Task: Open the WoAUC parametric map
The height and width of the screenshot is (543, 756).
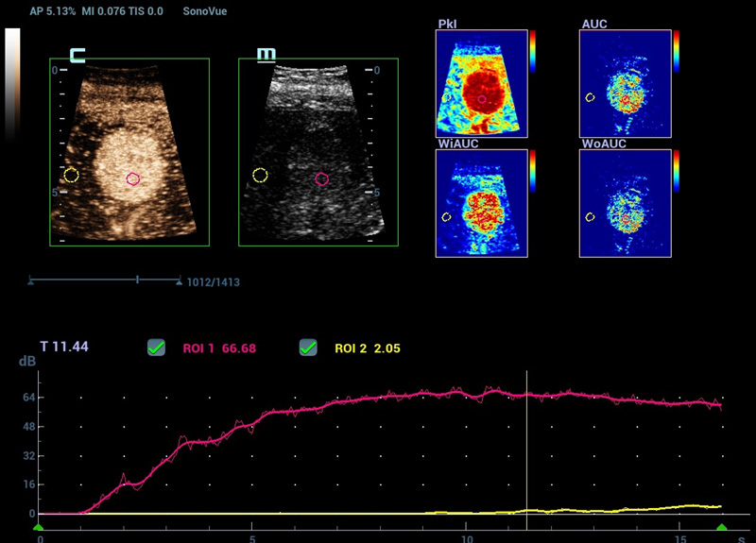Action: click(625, 202)
